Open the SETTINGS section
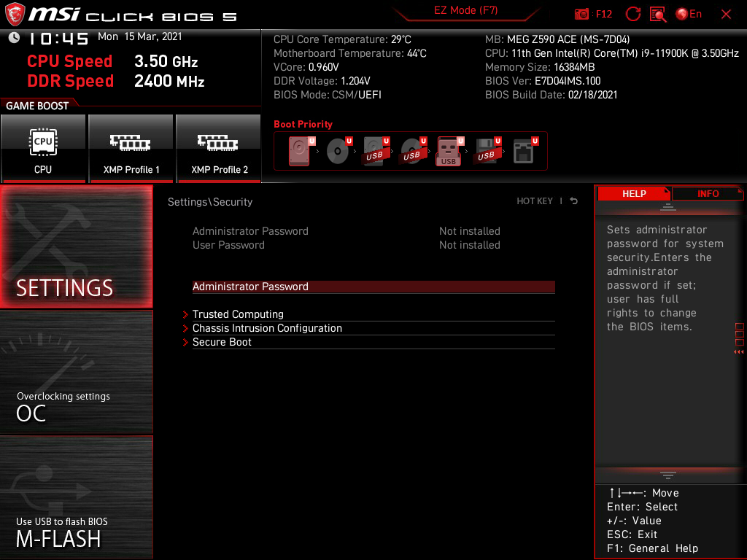Image resolution: width=747 pixels, height=560 pixels. click(76, 246)
